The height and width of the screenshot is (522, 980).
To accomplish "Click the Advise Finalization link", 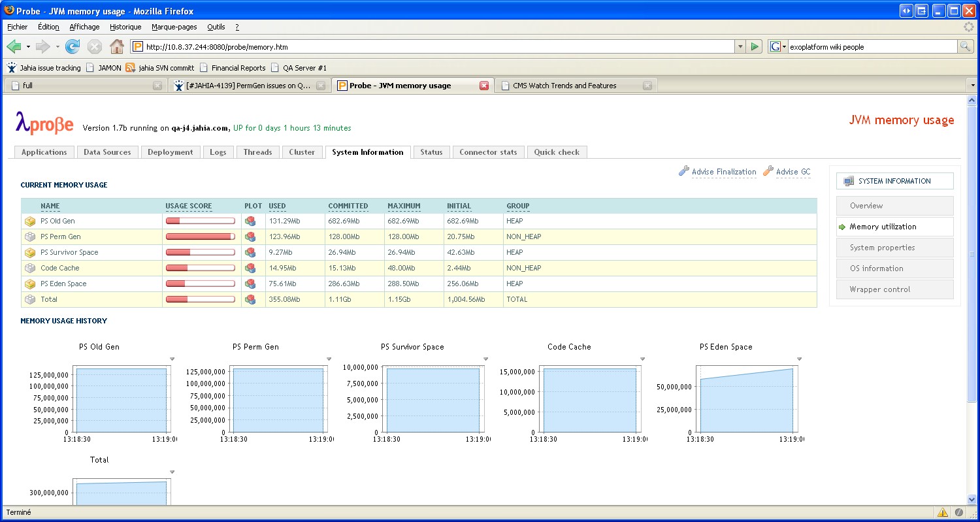I will coord(724,172).
